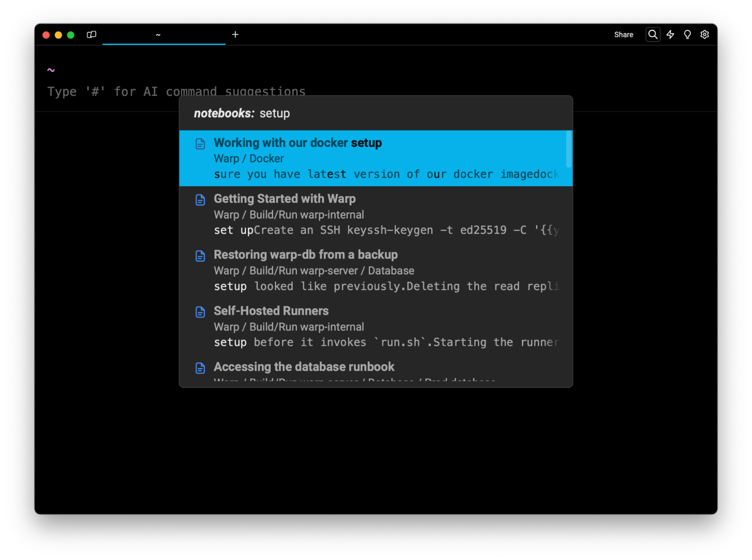
Task: Click the lightbulb resource center icon
Action: tap(687, 35)
